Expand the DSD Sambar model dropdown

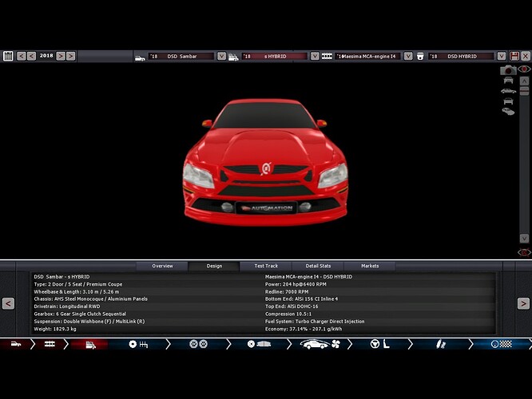221,56
